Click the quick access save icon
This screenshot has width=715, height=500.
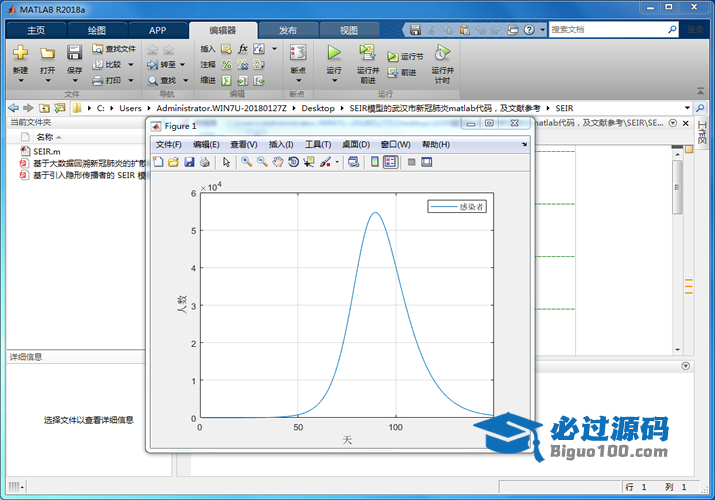415,30
